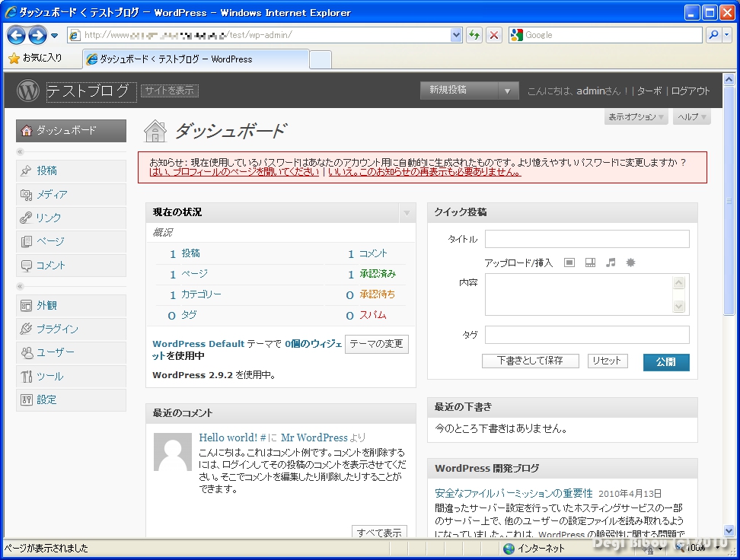Open a new blank browser tab
Viewport: 740px width, 560px height.
coord(321,60)
